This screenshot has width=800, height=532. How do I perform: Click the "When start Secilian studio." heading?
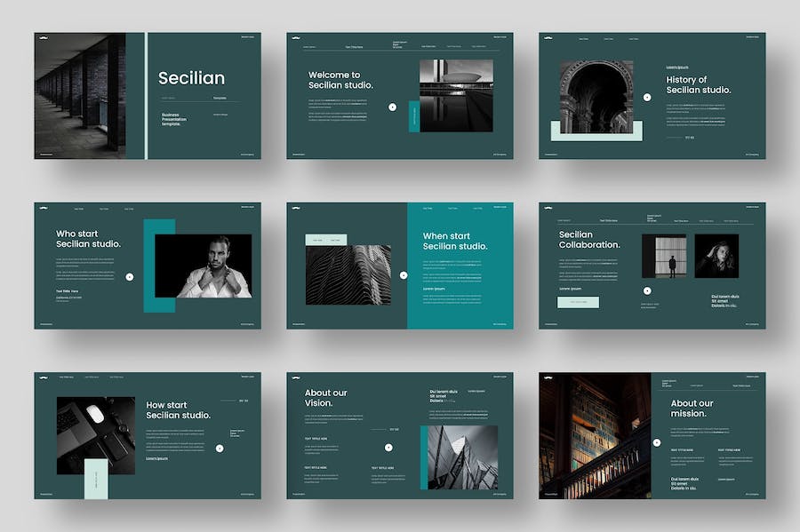(x=454, y=241)
